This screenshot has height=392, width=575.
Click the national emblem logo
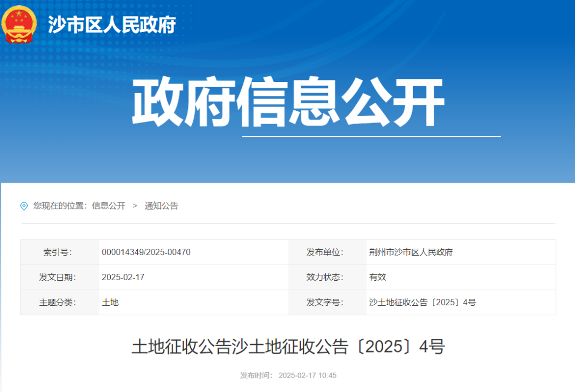pos(20,24)
